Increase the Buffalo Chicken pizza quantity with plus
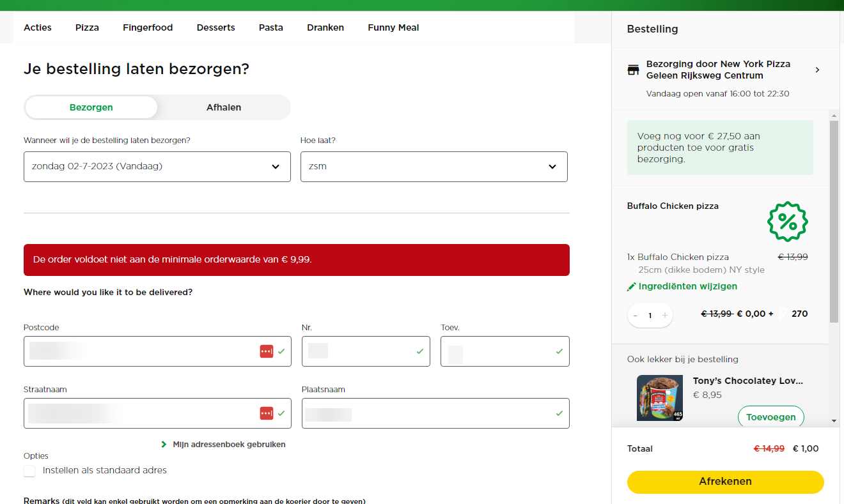Screen dimensions: 844x504 (x=664, y=315)
